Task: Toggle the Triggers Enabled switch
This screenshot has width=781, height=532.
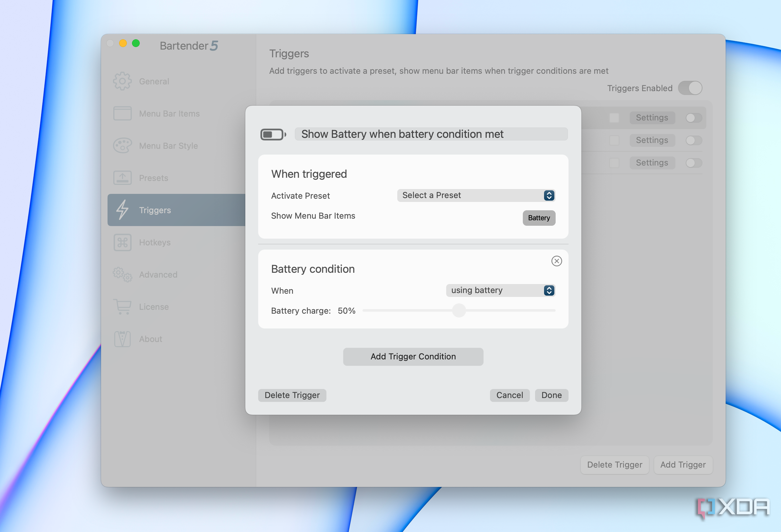Action: pyautogui.click(x=690, y=88)
